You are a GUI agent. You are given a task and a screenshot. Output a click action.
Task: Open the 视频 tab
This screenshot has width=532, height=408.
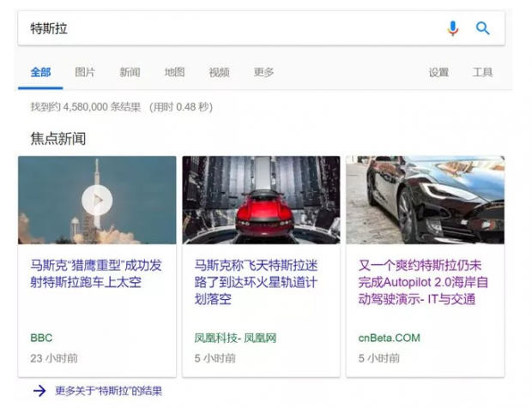219,72
